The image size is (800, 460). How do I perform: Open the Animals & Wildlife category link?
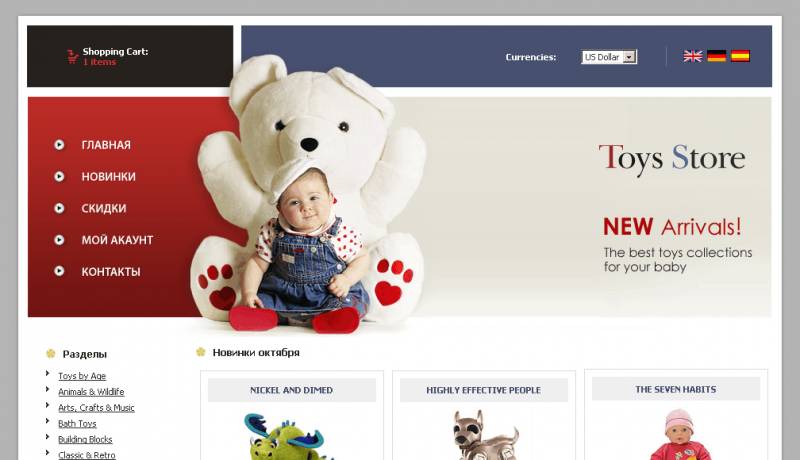click(91, 392)
